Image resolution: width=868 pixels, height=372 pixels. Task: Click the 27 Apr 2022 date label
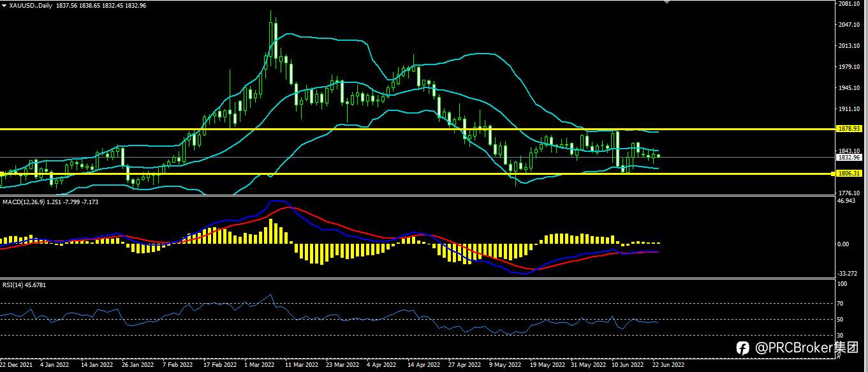point(465,366)
